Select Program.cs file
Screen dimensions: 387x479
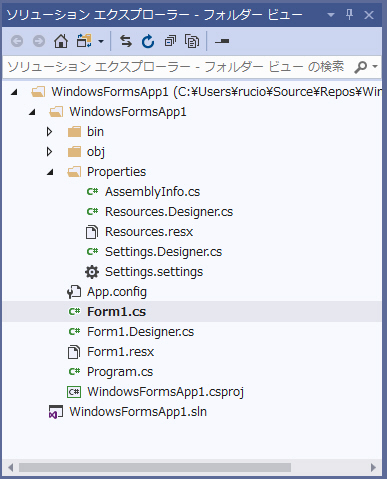point(120,372)
